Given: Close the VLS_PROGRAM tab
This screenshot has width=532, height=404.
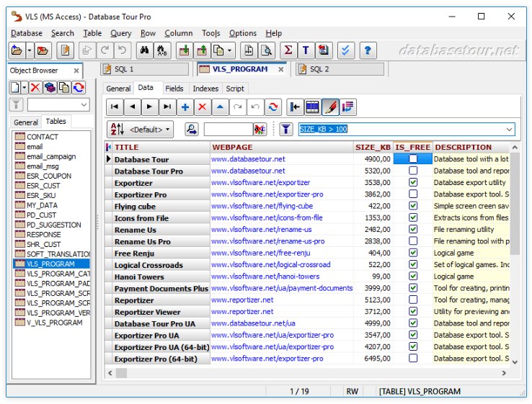Looking at the screenshot, I should pyautogui.click(x=281, y=69).
